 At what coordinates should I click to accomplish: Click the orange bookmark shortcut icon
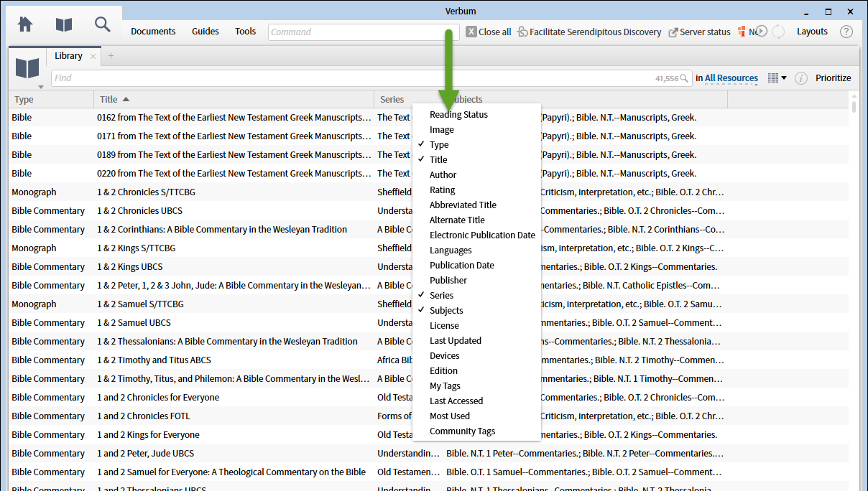[742, 32]
